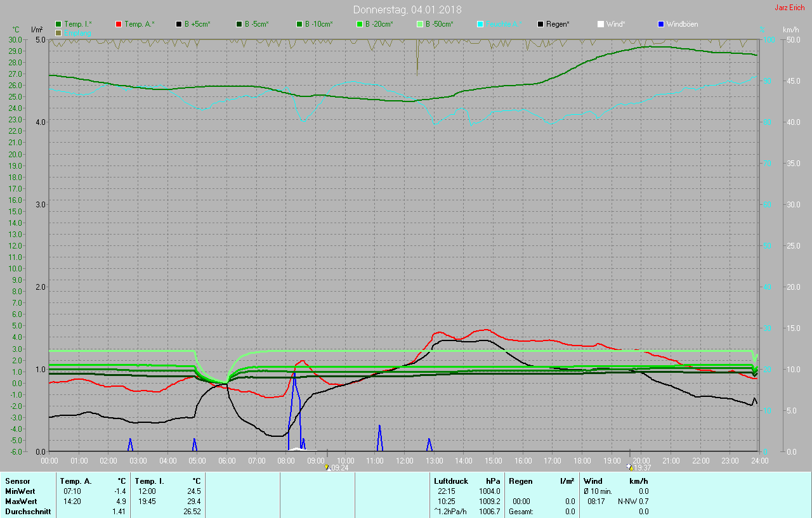Click the red Jarz Erich label
This screenshot has height=518, width=812.
(789, 8)
